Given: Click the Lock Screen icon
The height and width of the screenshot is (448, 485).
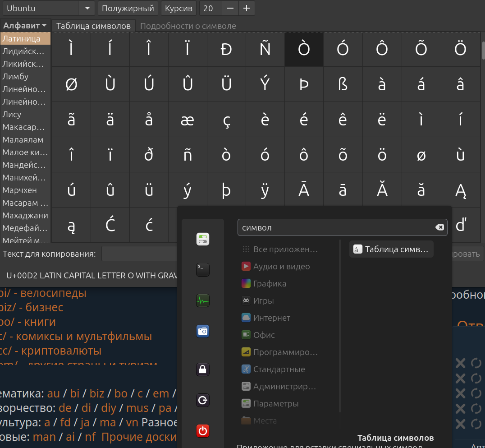Looking at the screenshot, I should click(202, 369).
